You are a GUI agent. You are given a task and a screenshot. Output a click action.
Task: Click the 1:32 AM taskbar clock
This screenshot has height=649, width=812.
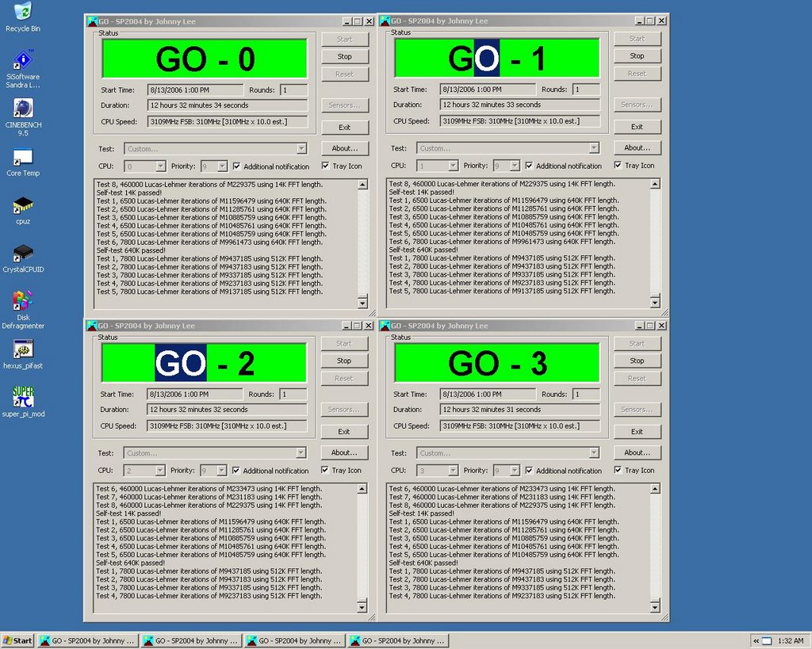tap(791, 641)
